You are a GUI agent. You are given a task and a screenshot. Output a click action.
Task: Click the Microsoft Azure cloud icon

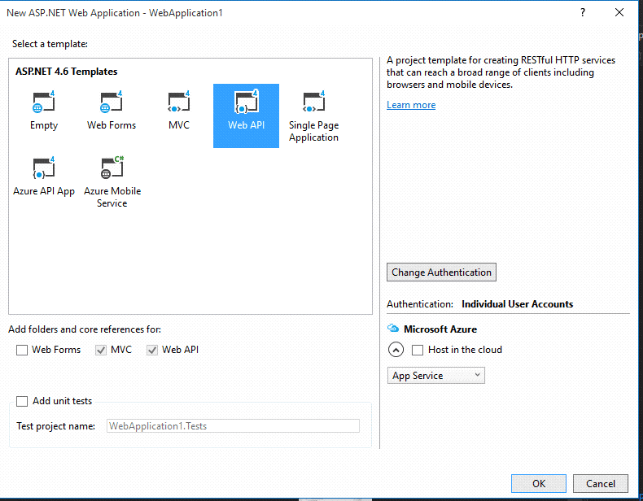point(394,329)
